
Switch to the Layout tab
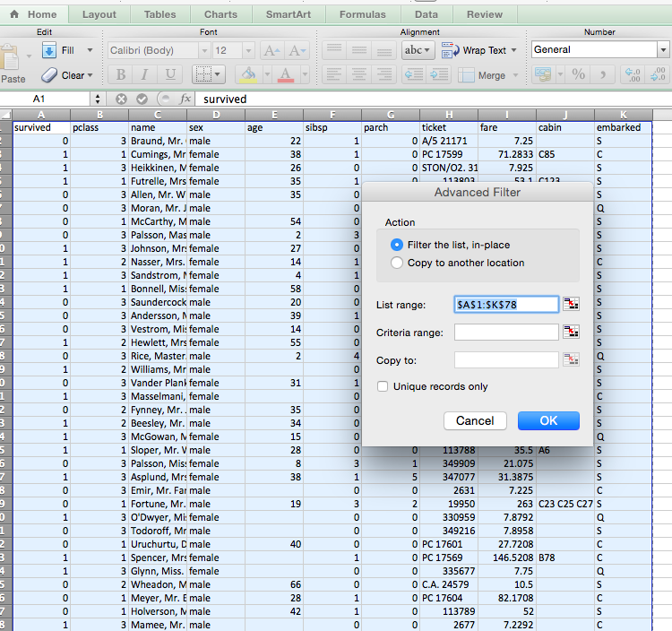coord(99,14)
